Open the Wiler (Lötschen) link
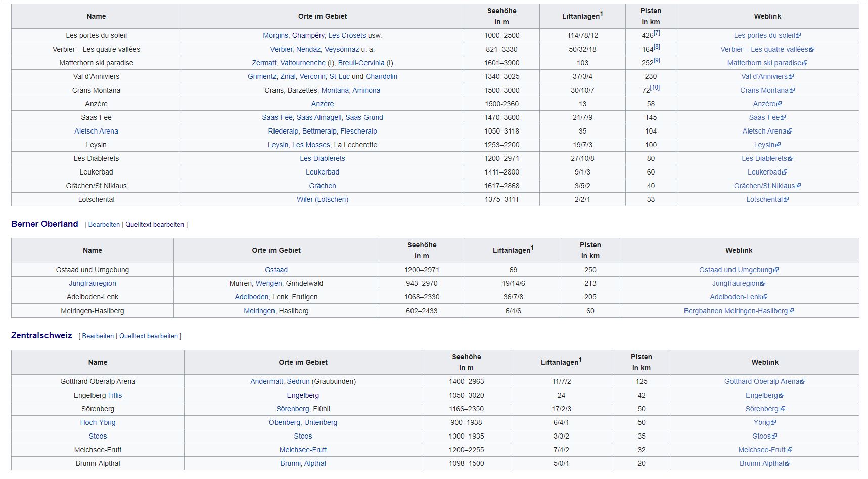868x479 pixels. [x=323, y=199]
